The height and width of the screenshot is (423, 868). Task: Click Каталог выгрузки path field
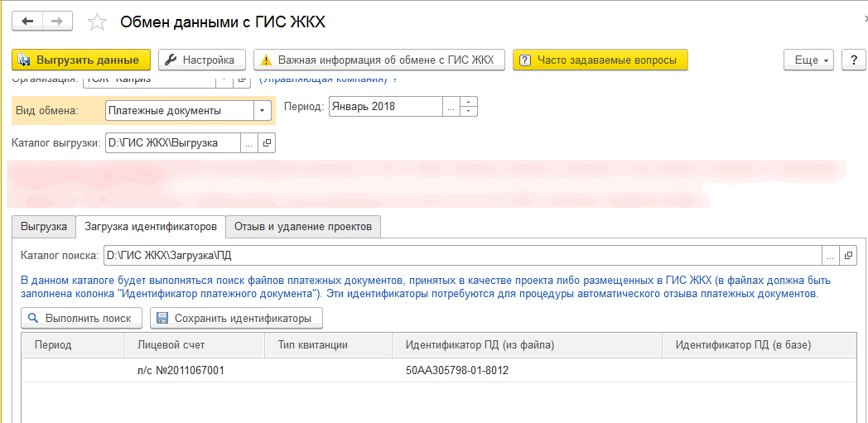[x=172, y=142]
